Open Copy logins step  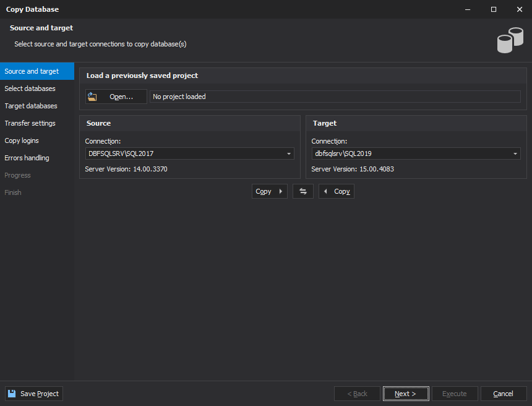tap(37, 140)
